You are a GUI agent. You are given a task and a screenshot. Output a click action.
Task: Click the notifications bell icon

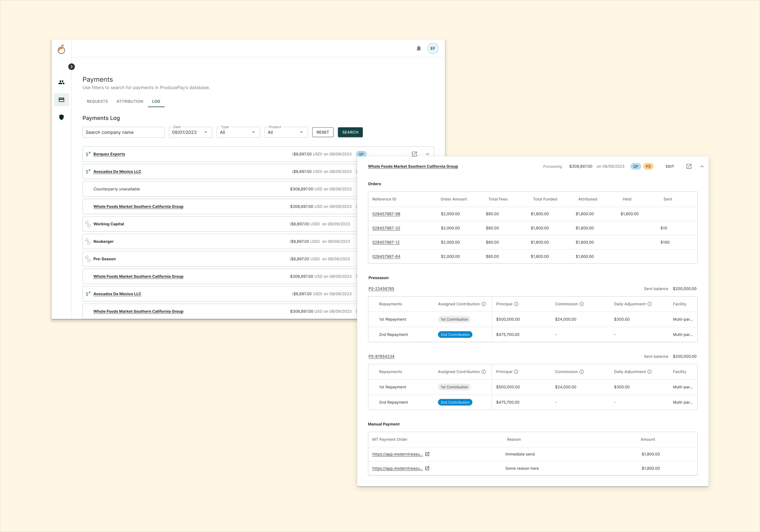click(x=418, y=49)
